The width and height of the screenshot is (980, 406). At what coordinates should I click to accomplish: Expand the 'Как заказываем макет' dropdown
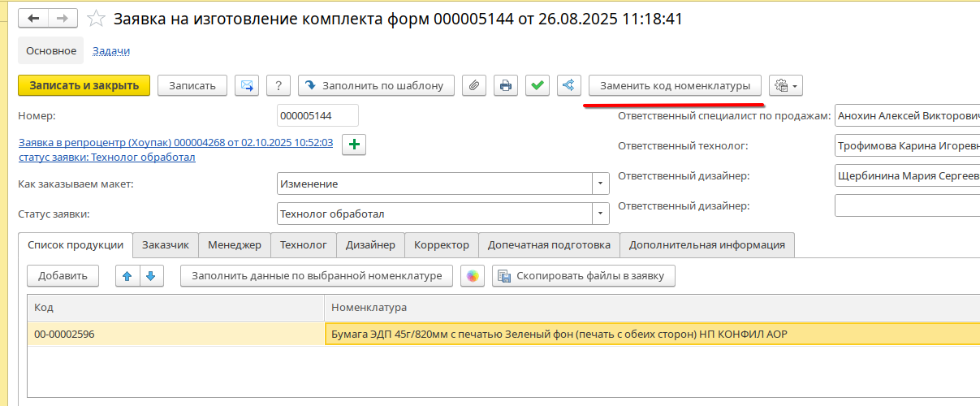click(600, 184)
